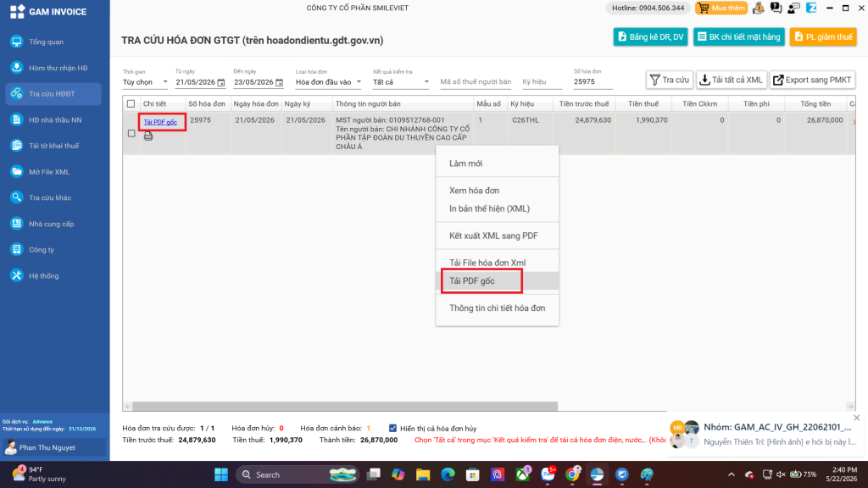
Task: Click the Hệ thống tools icon
Action: (x=17, y=275)
